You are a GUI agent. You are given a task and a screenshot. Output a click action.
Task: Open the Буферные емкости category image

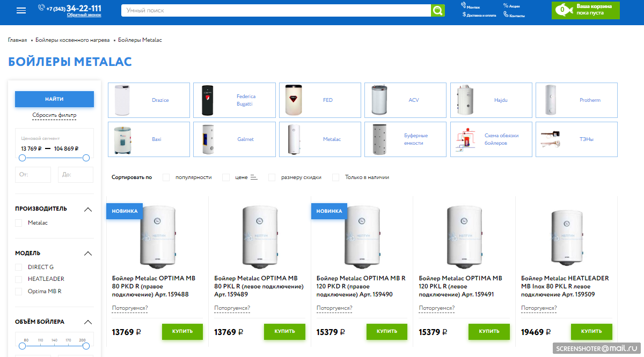click(x=380, y=139)
